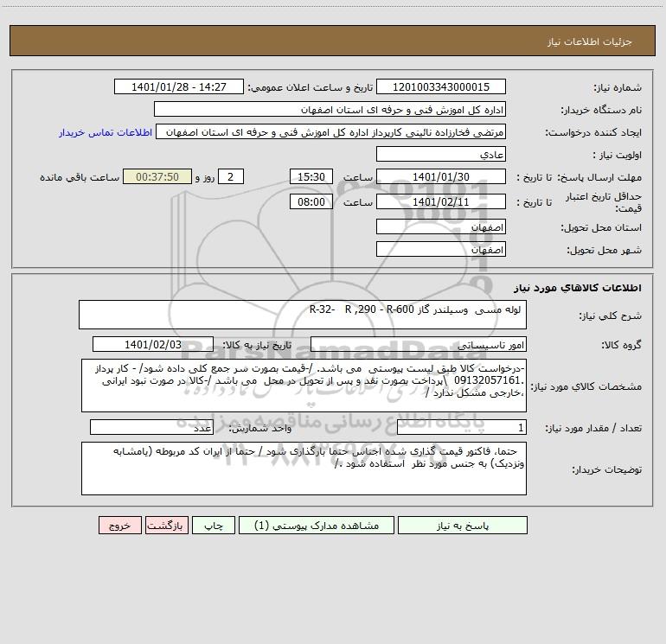Click priority field 'عادی'
The width and height of the screenshot is (666, 644).
(x=441, y=154)
